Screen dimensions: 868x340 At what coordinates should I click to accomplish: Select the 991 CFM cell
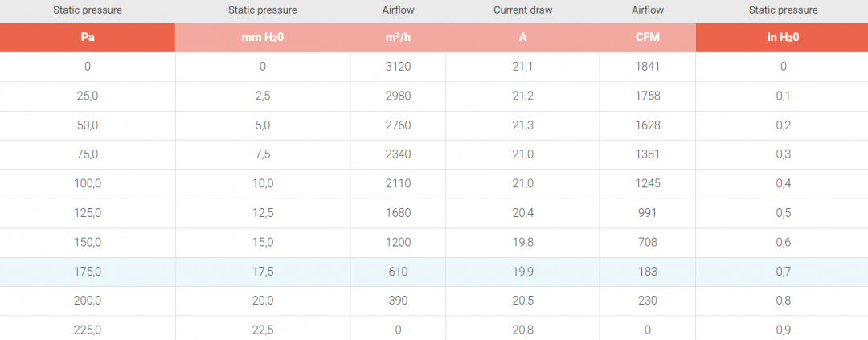pos(647,213)
